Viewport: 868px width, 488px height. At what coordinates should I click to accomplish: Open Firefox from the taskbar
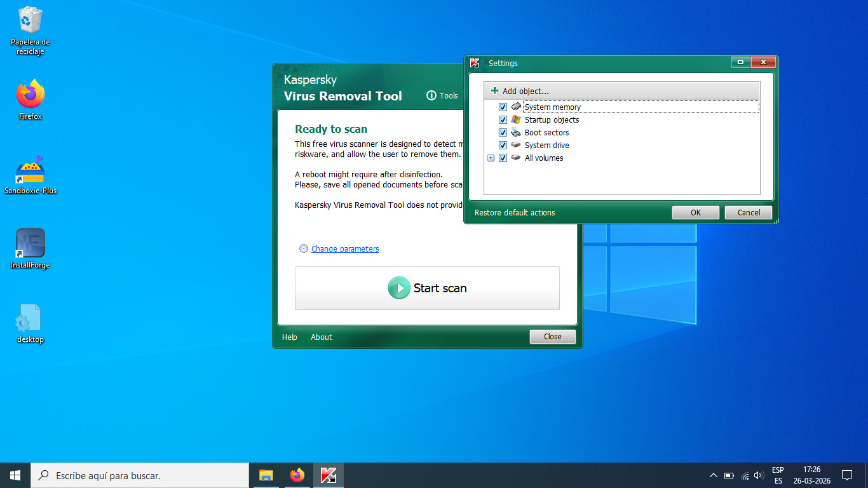(x=297, y=475)
